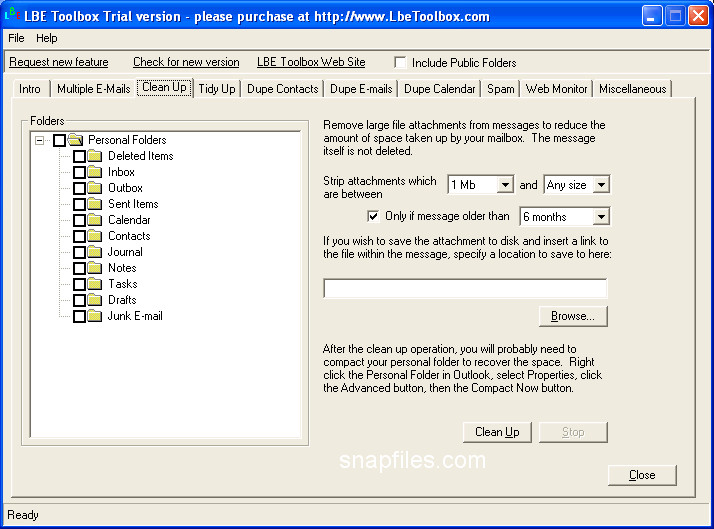Switch to the Dupe Contacts tab

pos(282,89)
